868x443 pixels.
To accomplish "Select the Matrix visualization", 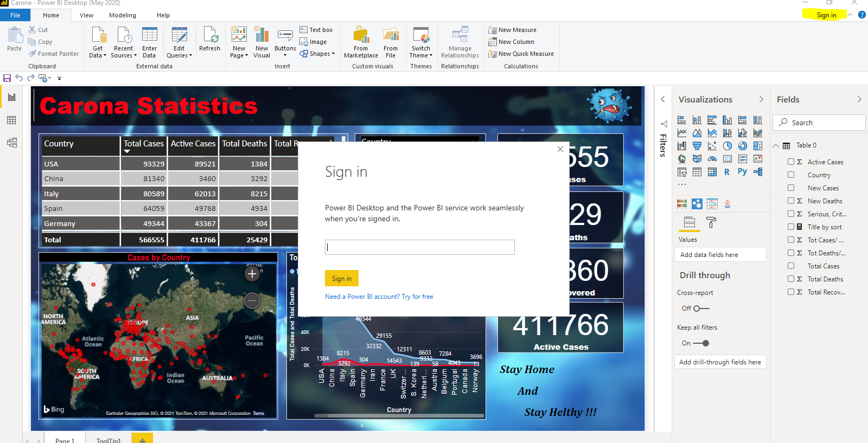I will [x=712, y=172].
